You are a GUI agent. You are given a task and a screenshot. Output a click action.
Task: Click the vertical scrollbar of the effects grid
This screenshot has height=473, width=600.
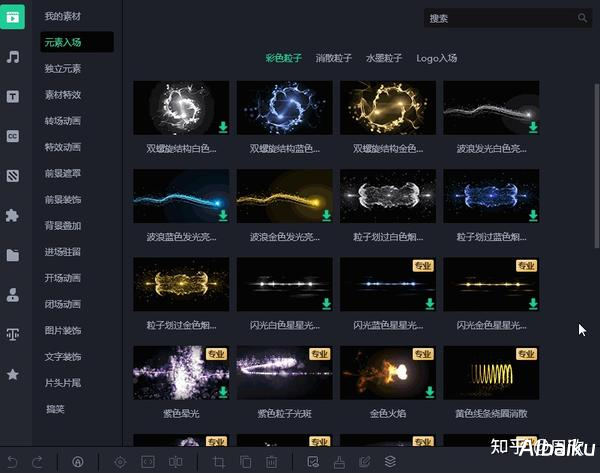[x=597, y=165]
